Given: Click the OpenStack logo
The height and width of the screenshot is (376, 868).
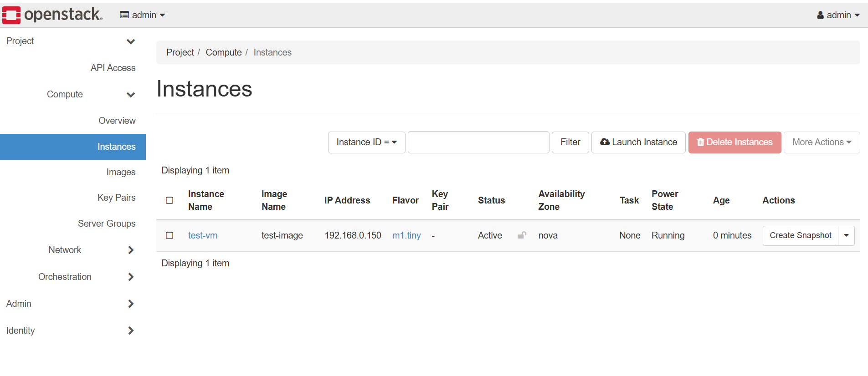Looking at the screenshot, I should click(x=52, y=15).
